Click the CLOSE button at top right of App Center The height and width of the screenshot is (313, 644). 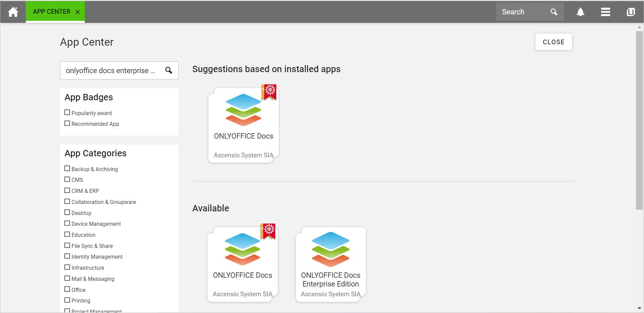[554, 42]
